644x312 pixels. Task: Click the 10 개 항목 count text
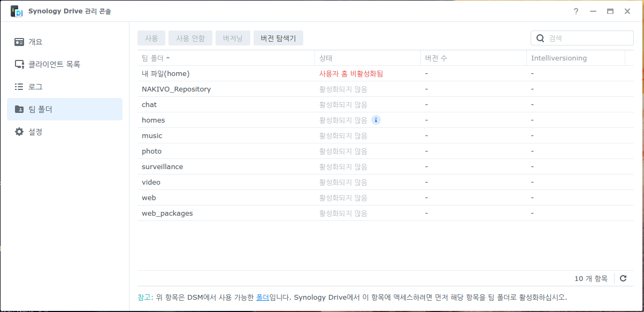[x=591, y=278]
